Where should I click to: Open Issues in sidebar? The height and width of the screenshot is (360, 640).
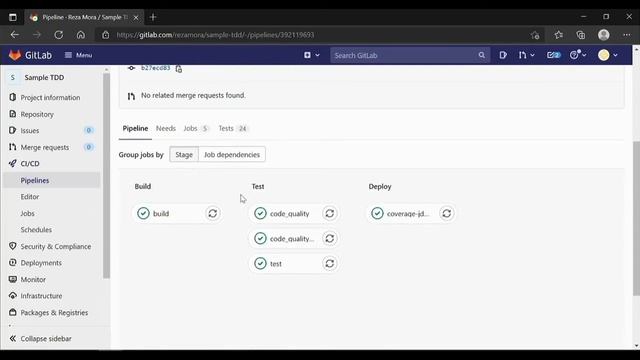point(30,131)
